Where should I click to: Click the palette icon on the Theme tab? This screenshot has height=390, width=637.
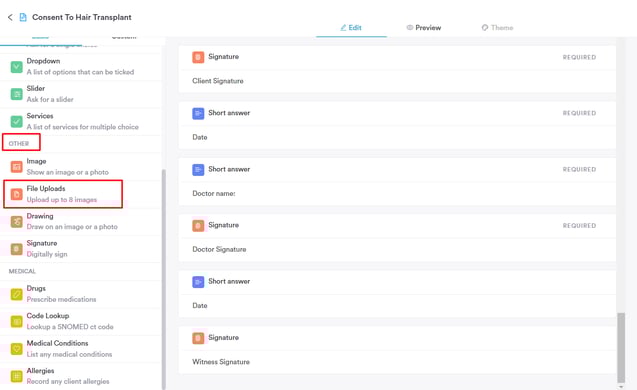point(485,28)
